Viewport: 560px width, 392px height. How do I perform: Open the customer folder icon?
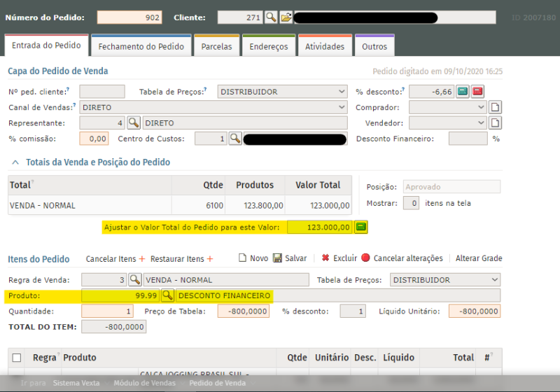pos(286,17)
